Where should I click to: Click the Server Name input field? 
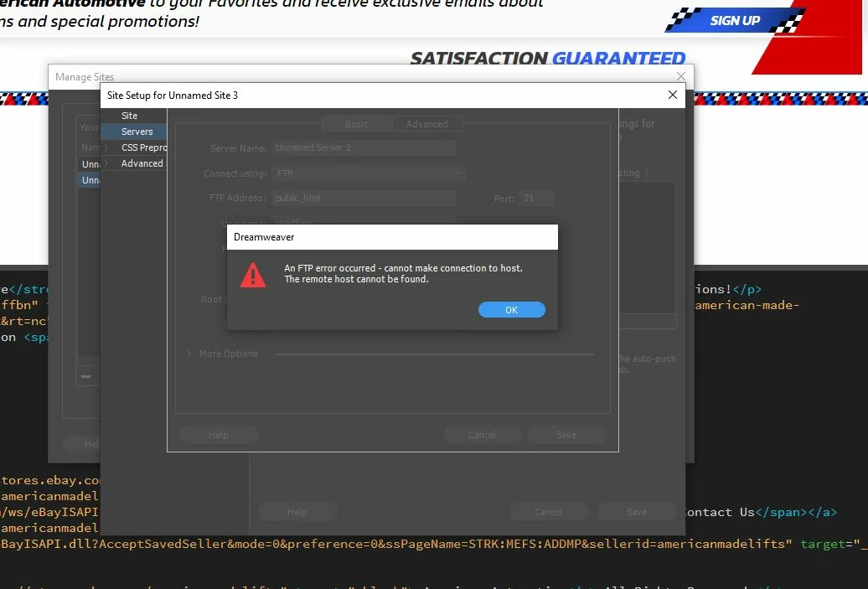[364, 147]
